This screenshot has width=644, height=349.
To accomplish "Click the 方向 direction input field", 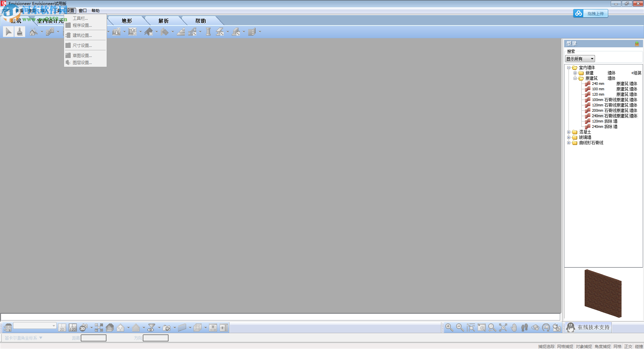I will tap(156, 338).
